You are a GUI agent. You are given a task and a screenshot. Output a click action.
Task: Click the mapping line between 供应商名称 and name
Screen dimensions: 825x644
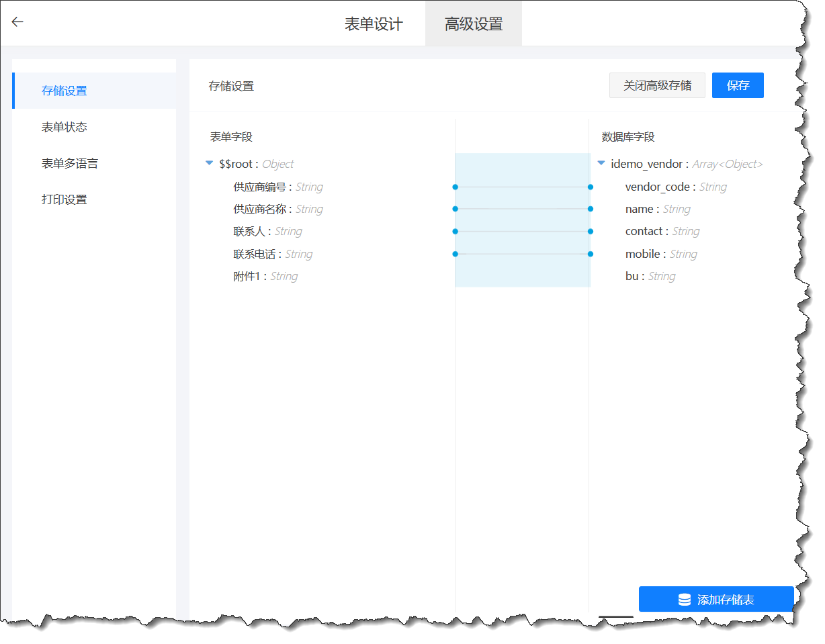[x=523, y=209]
